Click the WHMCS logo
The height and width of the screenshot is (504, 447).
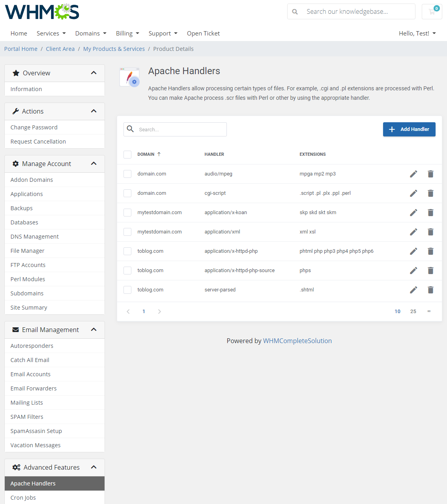(x=42, y=11)
